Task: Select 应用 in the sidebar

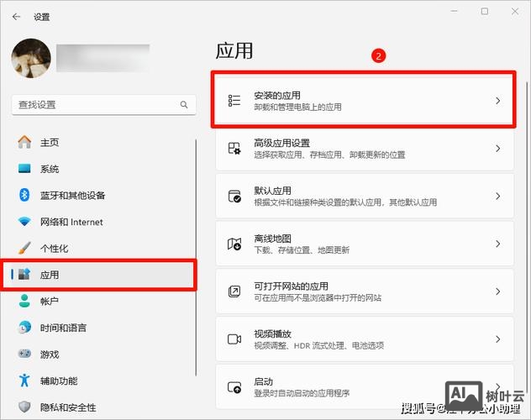Action: 50,275
